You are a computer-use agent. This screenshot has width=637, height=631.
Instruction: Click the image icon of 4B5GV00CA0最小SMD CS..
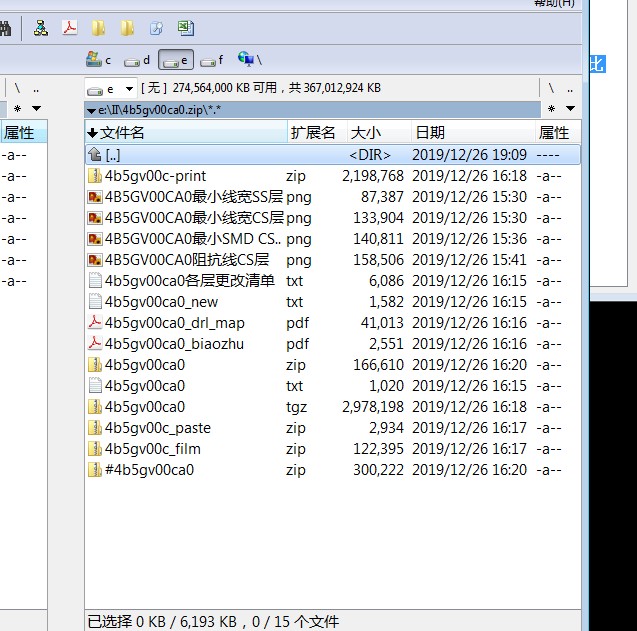coord(95,239)
